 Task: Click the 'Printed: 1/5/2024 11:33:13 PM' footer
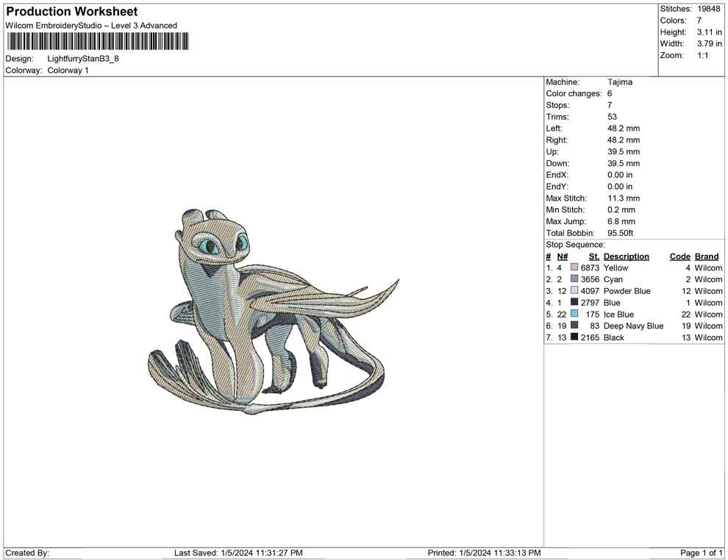485,553
